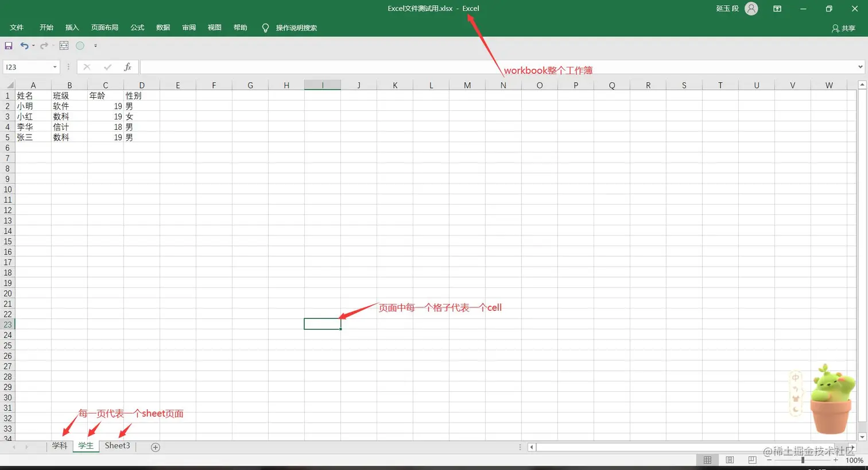Cancel the formula entry with the X
The image size is (868, 470).
pos(87,67)
